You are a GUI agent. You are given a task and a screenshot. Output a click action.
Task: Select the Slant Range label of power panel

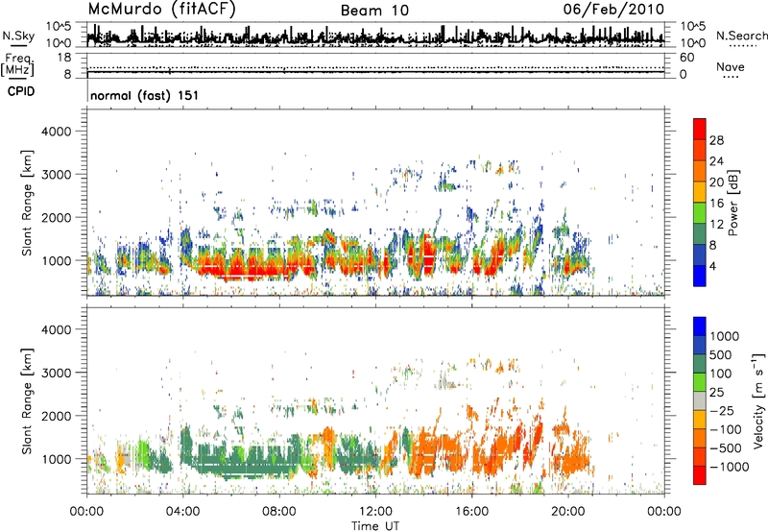(27, 203)
